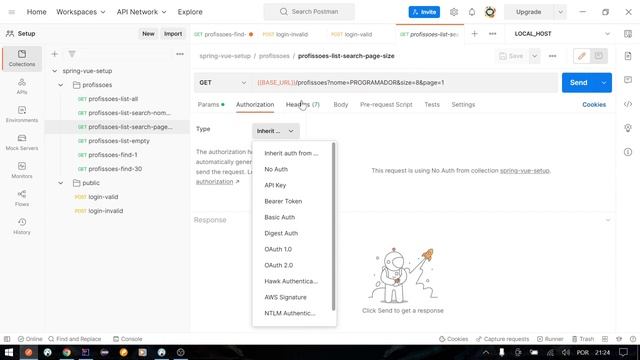The width and height of the screenshot is (640, 360).
Task: Click the Import button
Action: click(x=173, y=34)
